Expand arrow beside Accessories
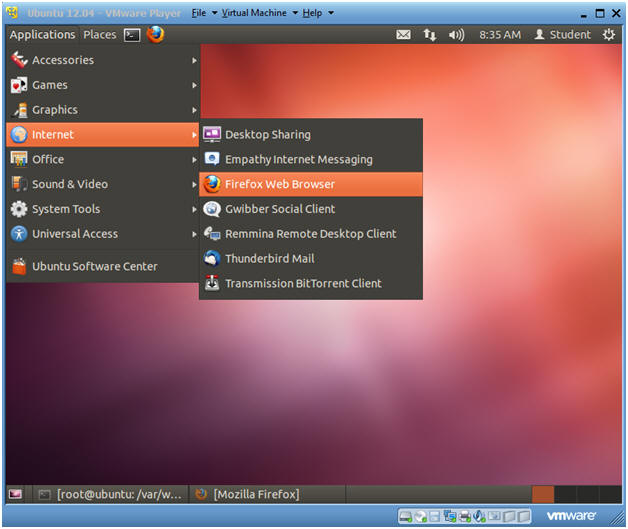 tap(194, 60)
